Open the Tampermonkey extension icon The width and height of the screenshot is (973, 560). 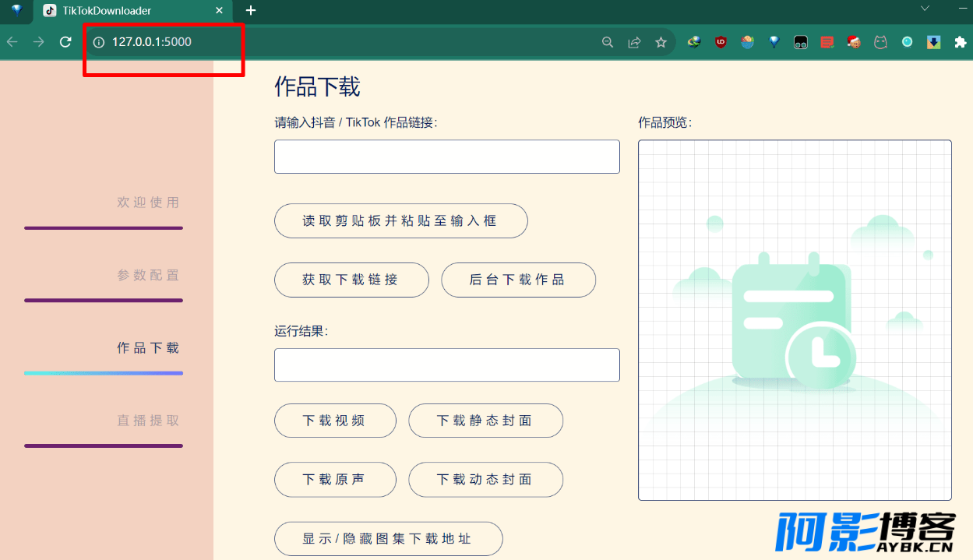(x=801, y=43)
